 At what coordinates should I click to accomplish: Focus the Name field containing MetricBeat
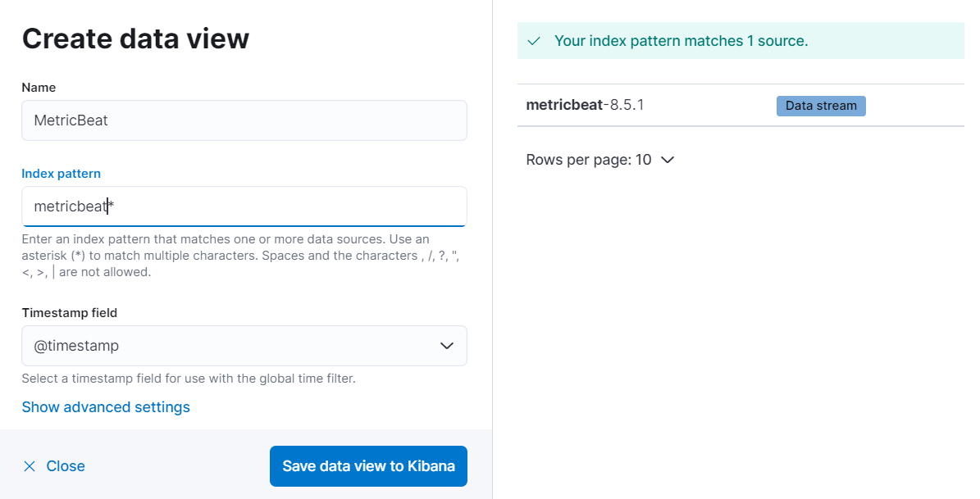click(244, 120)
